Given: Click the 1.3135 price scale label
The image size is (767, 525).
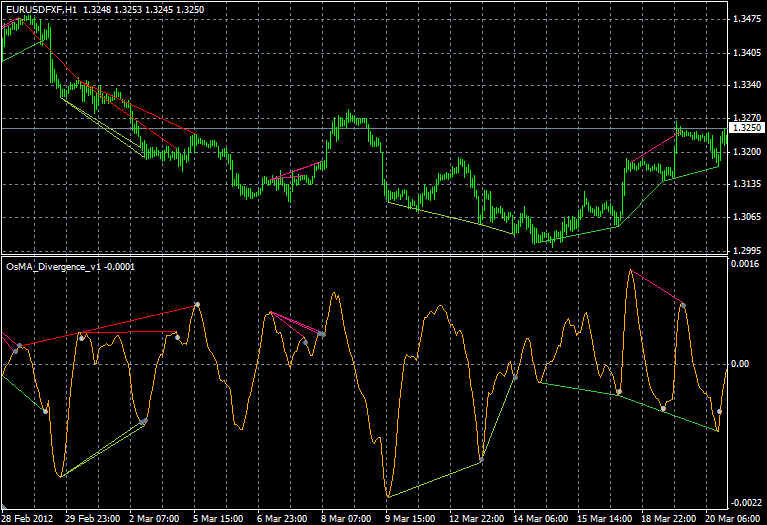Looking at the screenshot, I should tap(747, 184).
